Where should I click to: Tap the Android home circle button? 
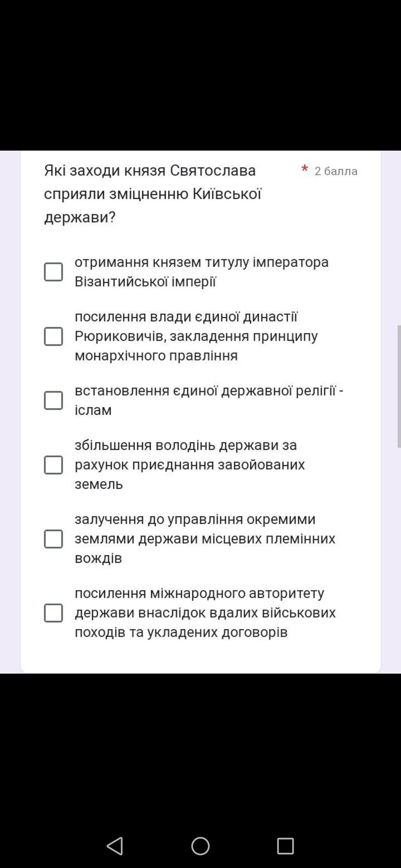[200, 846]
